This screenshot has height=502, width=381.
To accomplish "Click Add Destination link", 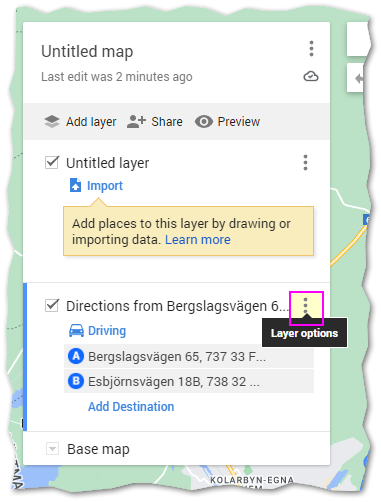I will tap(131, 407).
